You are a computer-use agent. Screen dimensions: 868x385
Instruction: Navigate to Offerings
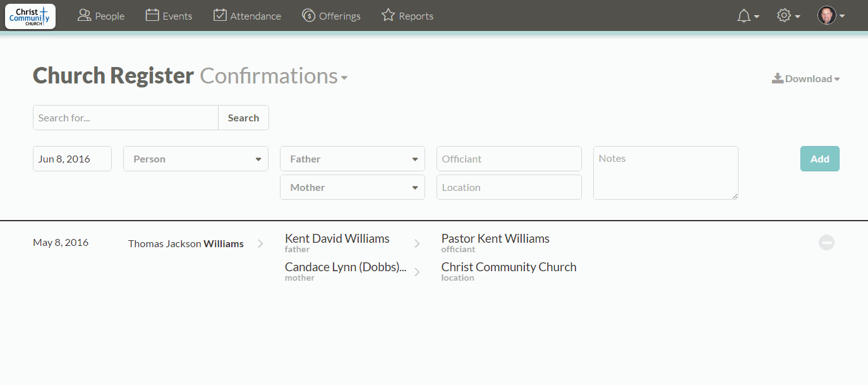pos(331,16)
